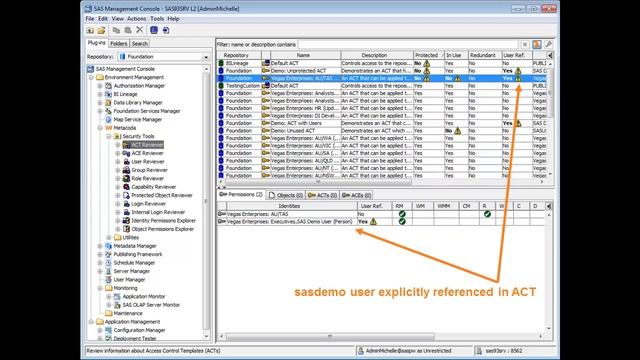Click the Capability Reviewer icon
The height and width of the screenshot is (360, 640).
tap(127, 187)
